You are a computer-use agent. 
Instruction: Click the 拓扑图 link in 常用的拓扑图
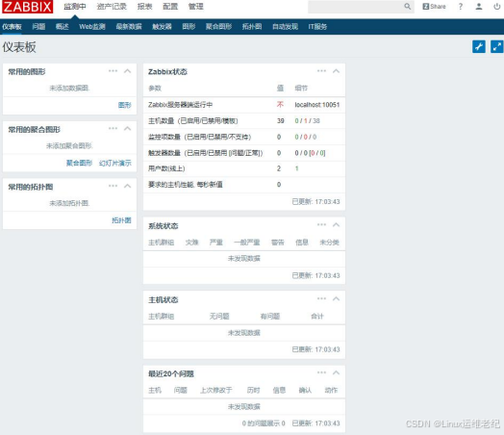click(x=121, y=220)
